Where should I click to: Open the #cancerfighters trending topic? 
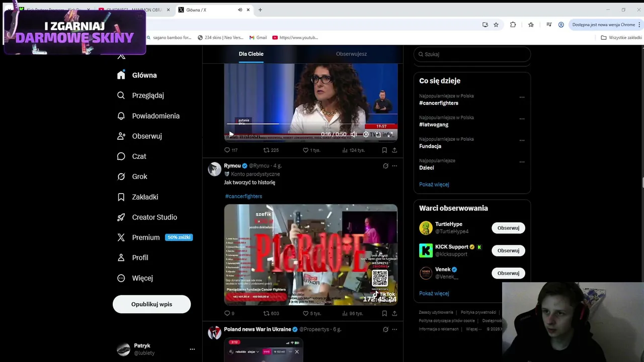(439, 103)
